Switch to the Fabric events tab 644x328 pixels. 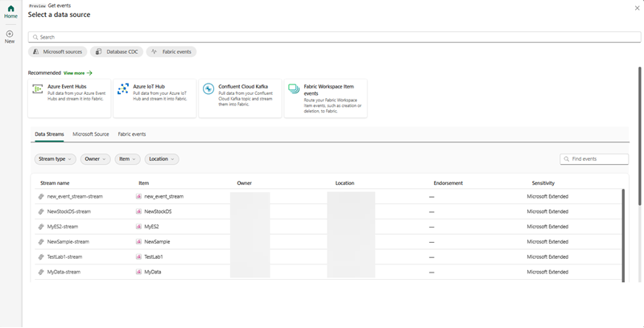pyautogui.click(x=132, y=134)
